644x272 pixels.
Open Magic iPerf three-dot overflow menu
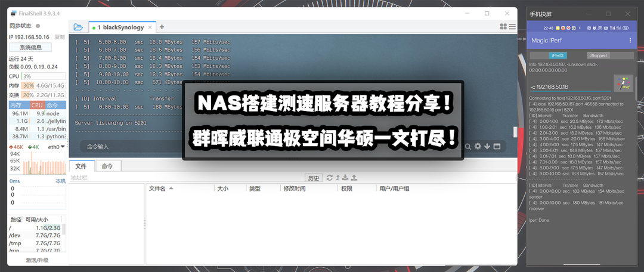point(630,41)
